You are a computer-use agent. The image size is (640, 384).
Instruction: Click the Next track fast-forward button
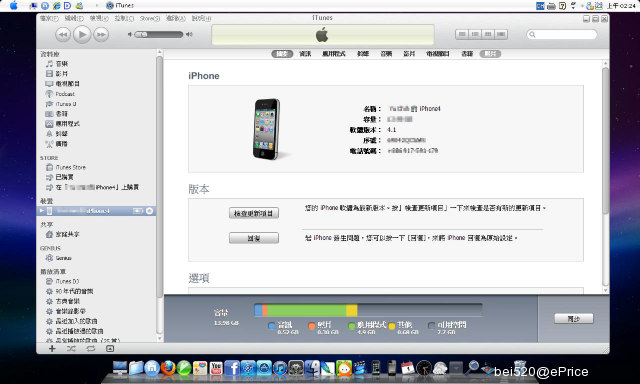tap(101, 35)
